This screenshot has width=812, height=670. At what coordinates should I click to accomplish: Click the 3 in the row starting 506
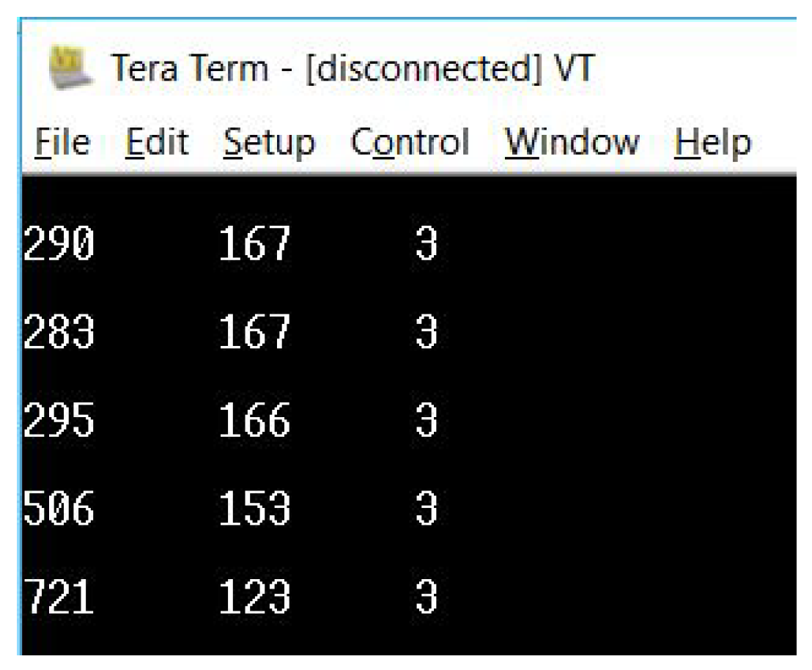tap(427, 509)
